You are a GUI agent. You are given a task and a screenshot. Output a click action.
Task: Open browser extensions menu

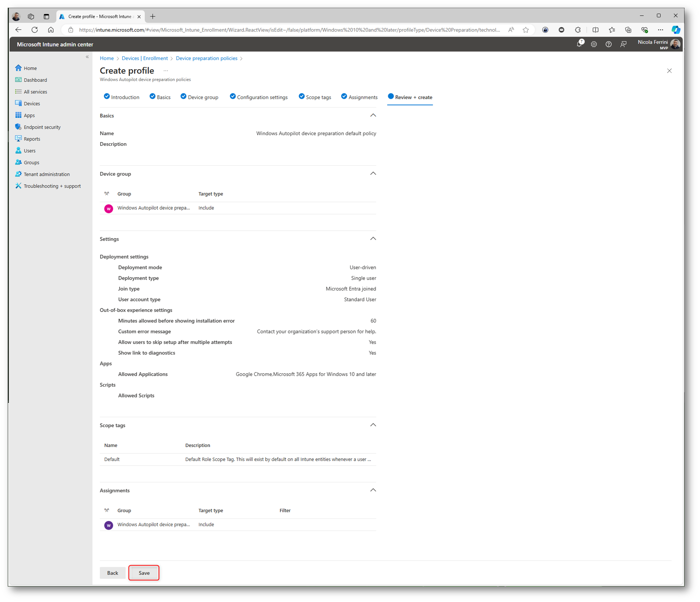tap(578, 30)
